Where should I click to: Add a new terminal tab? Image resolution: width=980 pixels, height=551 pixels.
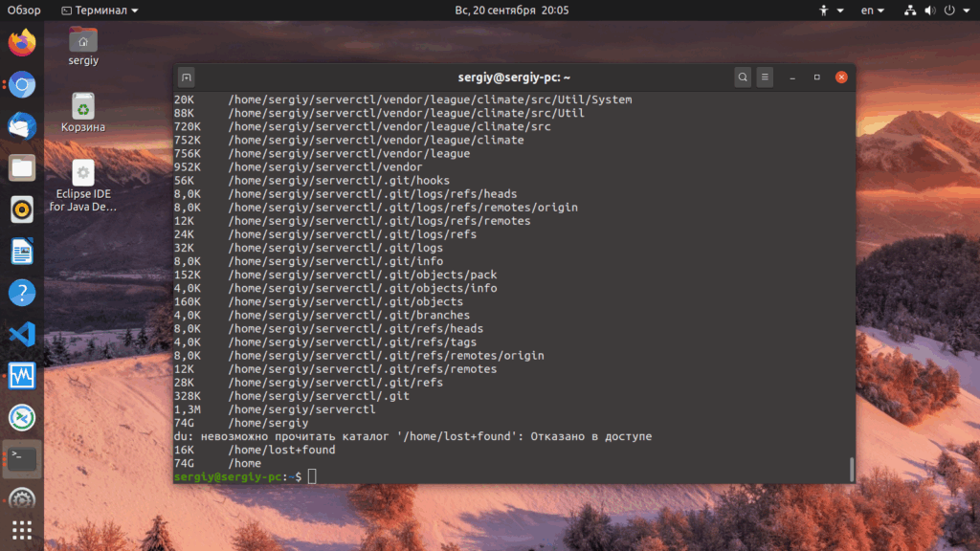pyautogui.click(x=187, y=77)
